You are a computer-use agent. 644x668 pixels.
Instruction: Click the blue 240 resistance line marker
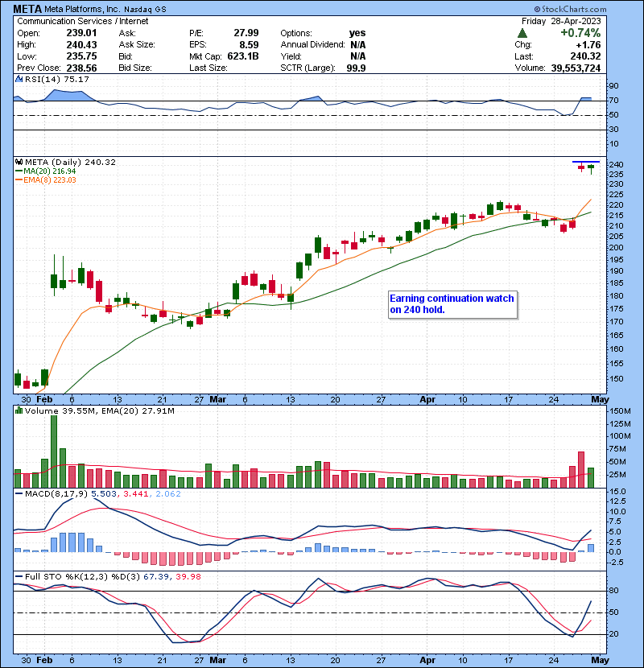(x=585, y=162)
